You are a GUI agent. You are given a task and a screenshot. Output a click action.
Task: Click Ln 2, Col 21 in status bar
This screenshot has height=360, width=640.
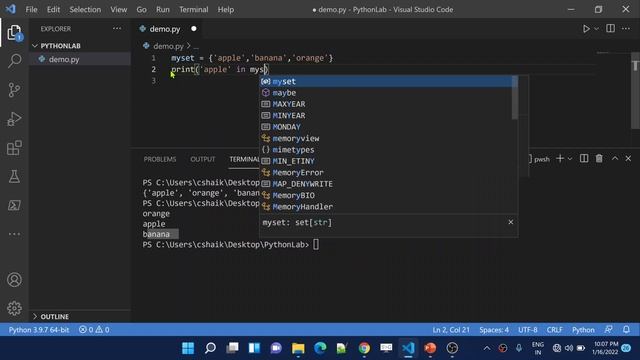click(x=451, y=329)
